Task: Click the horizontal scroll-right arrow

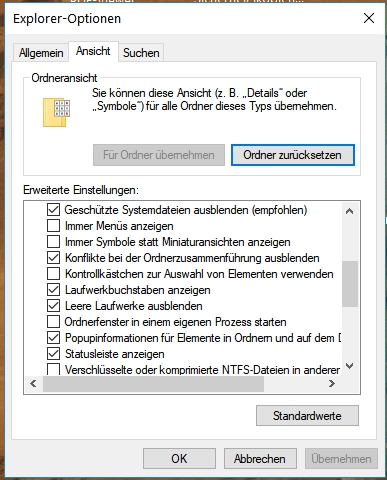Action: (x=332, y=384)
